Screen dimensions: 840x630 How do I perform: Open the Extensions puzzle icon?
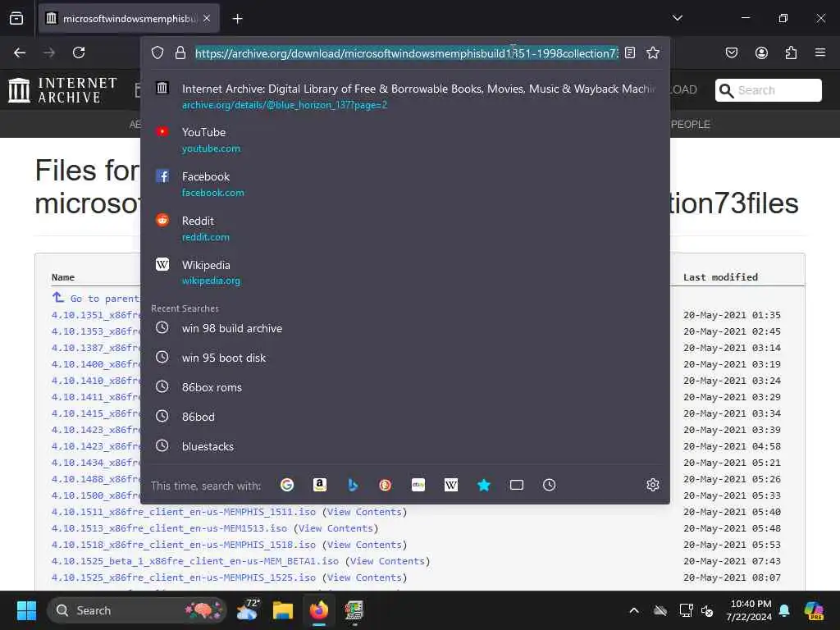click(x=791, y=52)
